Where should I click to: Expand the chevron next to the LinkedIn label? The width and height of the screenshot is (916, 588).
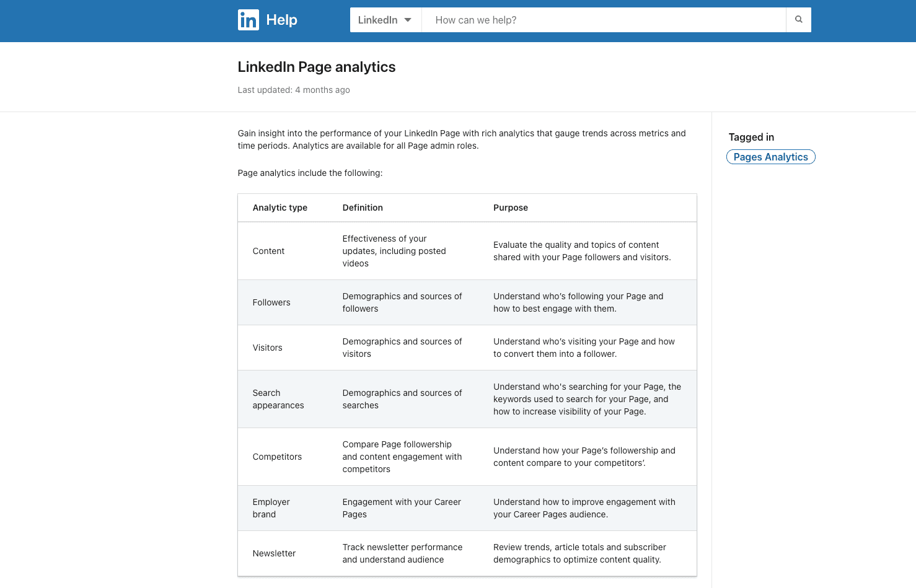[408, 19]
